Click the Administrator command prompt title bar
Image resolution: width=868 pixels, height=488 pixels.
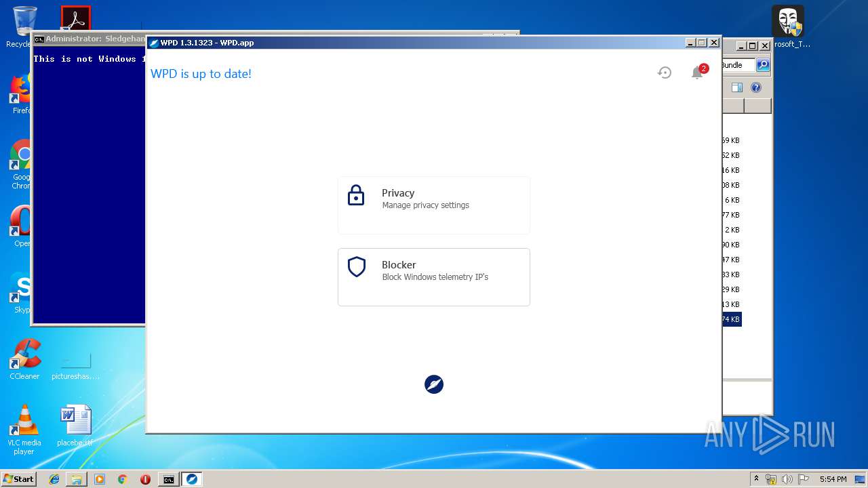point(90,39)
